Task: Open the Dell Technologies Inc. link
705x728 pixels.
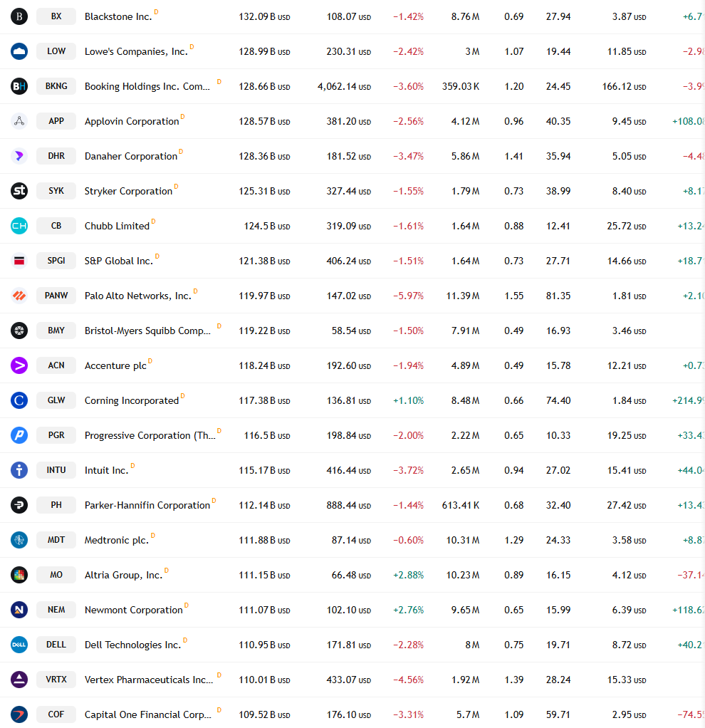Action: (132, 645)
